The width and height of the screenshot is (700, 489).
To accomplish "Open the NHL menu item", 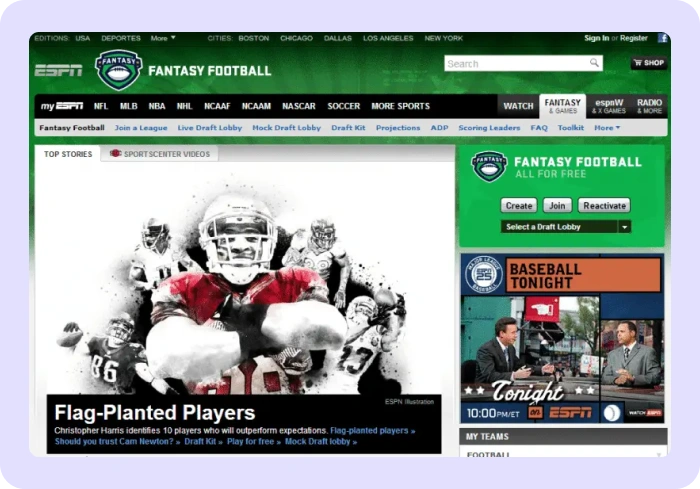I will (x=184, y=106).
